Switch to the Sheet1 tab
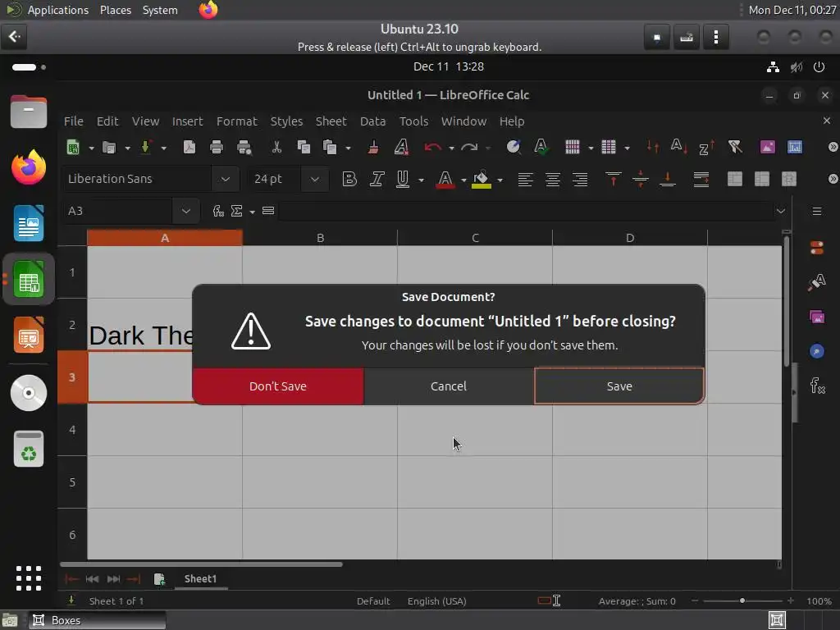The height and width of the screenshot is (630, 840). 200,578
